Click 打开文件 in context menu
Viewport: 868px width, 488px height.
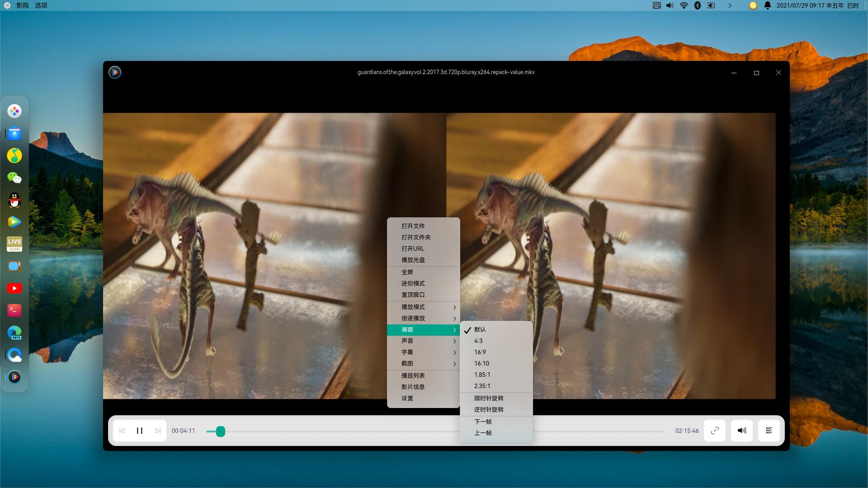pos(413,226)
